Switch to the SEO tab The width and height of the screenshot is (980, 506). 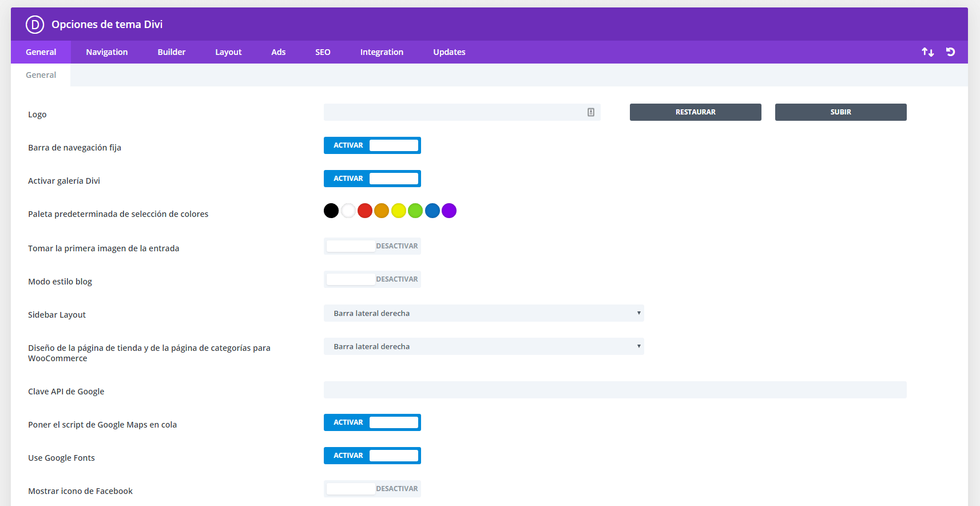pyautogui.click(x=323, y=52)
